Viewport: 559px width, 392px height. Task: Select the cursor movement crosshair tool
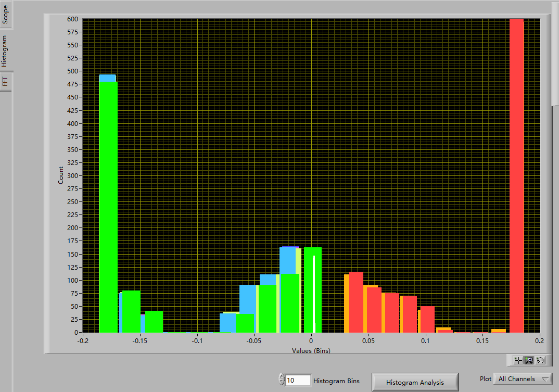(518, 360)
